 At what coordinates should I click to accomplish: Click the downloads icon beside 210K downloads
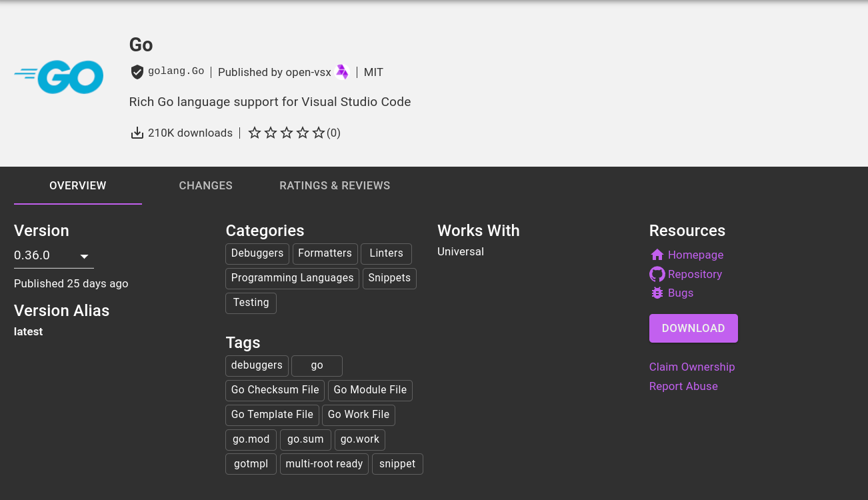click(137, 132)
